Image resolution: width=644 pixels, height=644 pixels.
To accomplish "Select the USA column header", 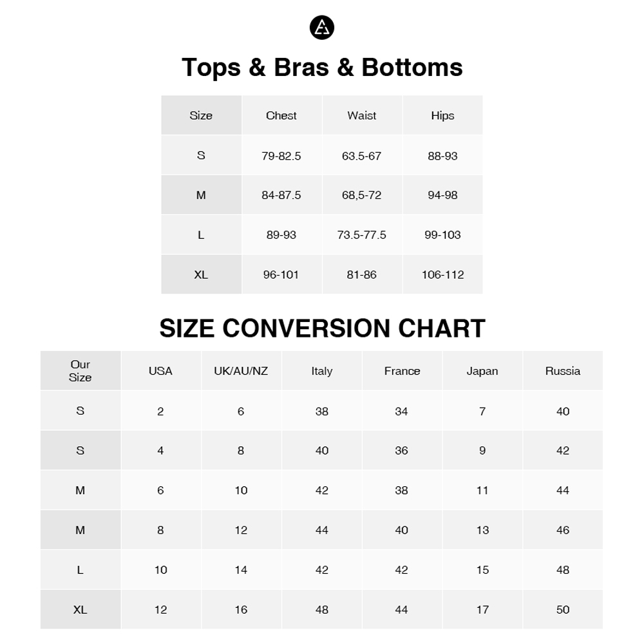I will (x=160, y=371).
